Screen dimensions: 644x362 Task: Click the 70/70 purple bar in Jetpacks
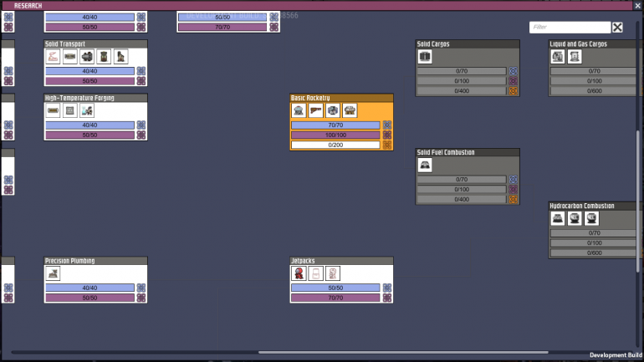point(335,298)
